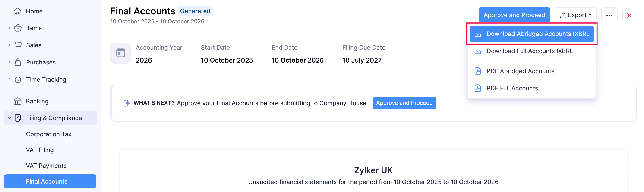Open VAT Filing from the sidebar
The width and height of the screenshot is (644, 192).
tap(40, 150)
